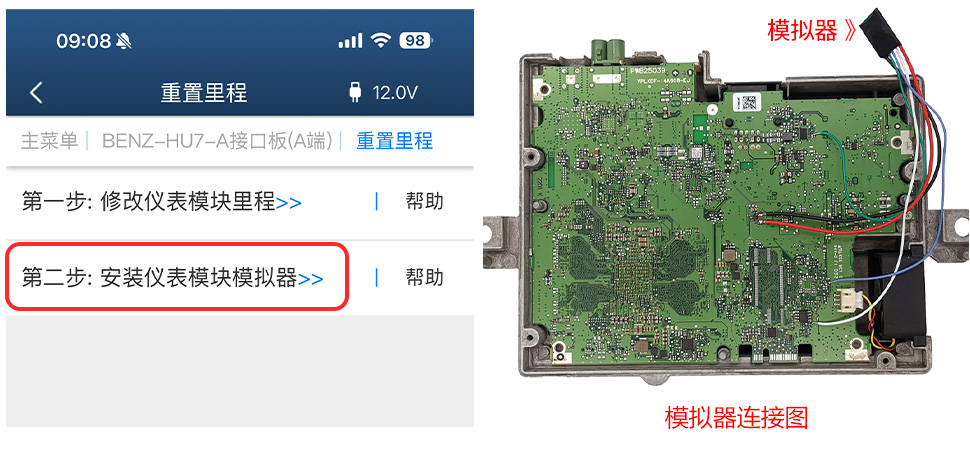This screenshot has height=456, width=970.
Task: Open 帮助 for the second step
Action: click(x=424, y=277)
